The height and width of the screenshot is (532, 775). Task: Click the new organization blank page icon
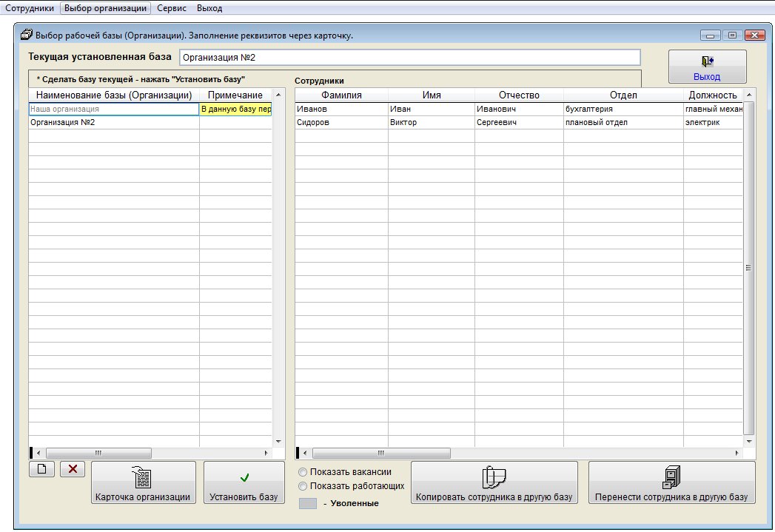coord(42,469)
